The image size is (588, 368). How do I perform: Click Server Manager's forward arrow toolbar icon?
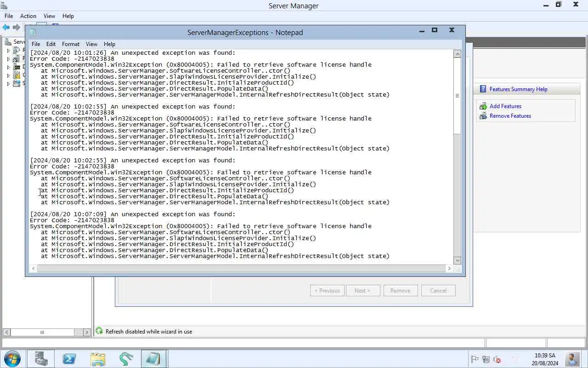click(17, 28)
